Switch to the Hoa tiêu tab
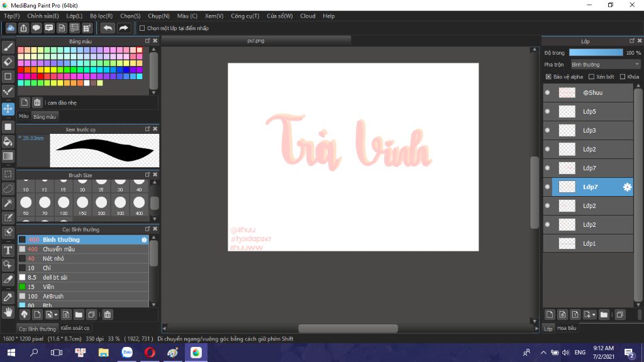Screen dimensions: 644x362 point(567,328)
